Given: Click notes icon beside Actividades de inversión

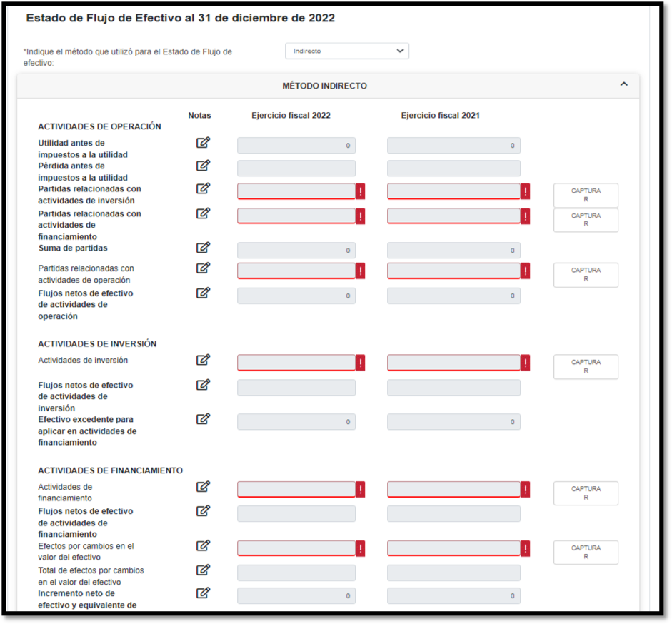Looking at the screenshot, I should pos(204,360).
